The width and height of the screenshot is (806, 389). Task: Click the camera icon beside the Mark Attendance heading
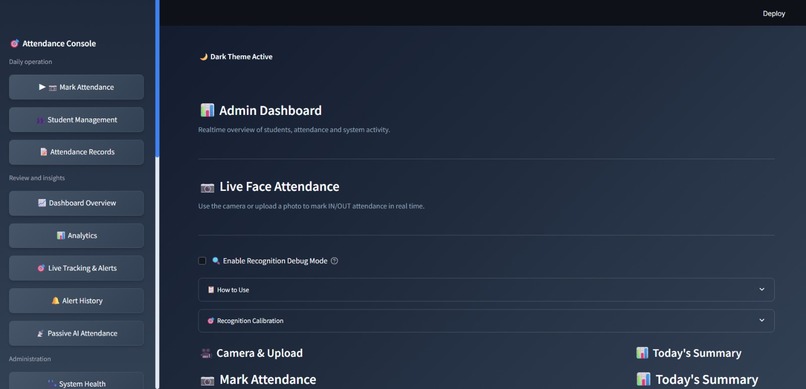pyautogui.click(x=207, y=381)
